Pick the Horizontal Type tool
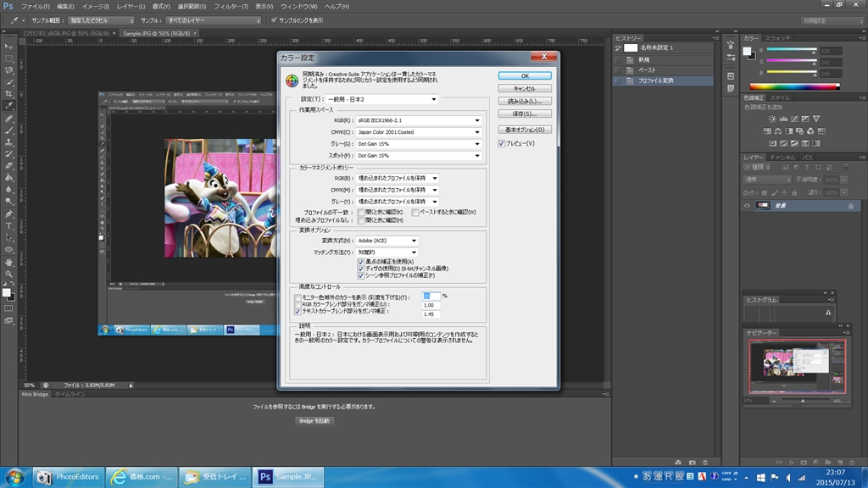 (8, 225)
